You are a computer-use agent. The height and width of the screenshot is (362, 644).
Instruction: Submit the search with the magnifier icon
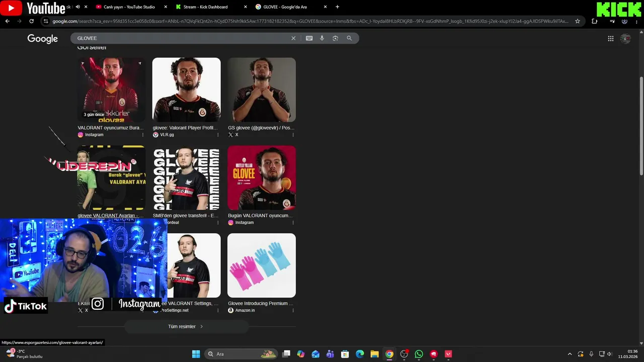point(349,38)
